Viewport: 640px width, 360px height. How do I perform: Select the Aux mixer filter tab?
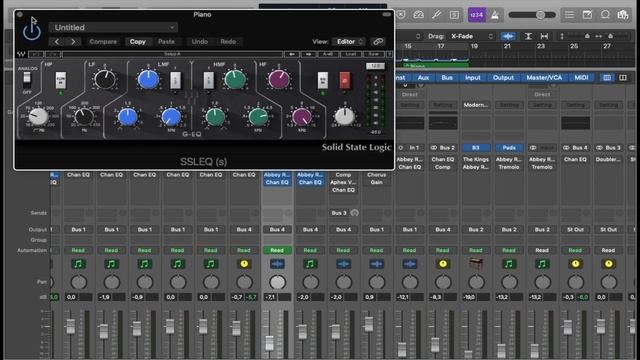pos(423,78)
